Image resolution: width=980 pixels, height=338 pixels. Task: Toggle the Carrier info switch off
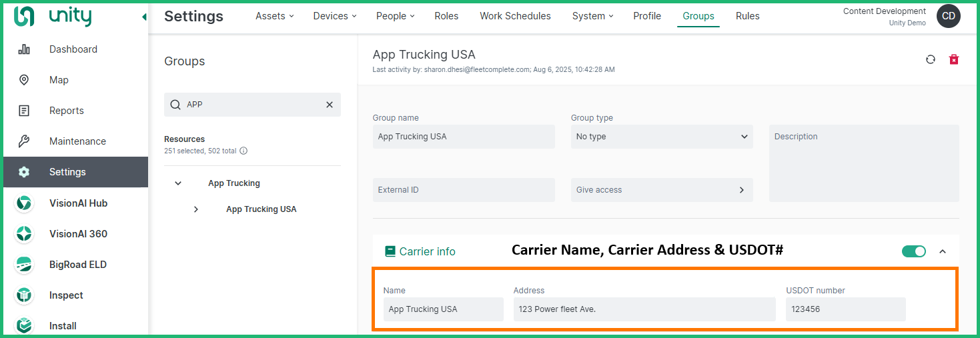pyautogui.click(x=913, y=251)
